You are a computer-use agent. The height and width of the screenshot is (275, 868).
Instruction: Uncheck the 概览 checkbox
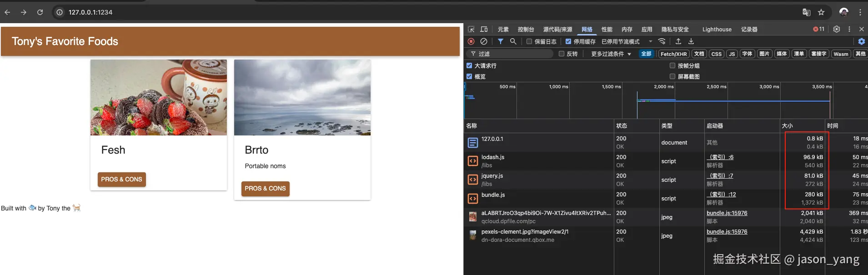pyautogui.click(x=469, y=76)
